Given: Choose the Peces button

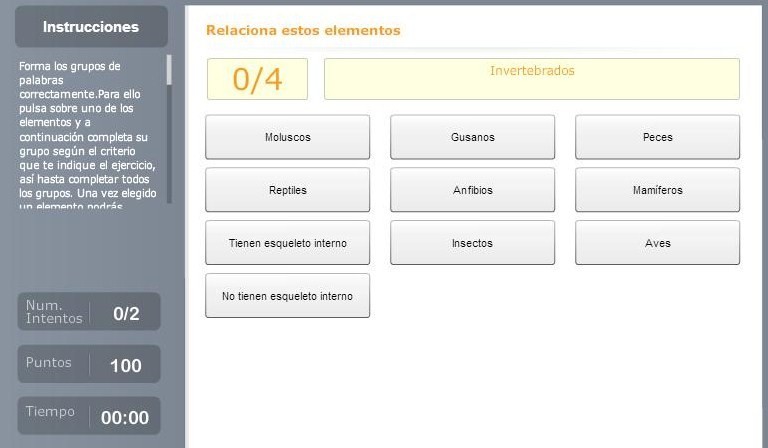Looking at the screenshot, I should 657,137.
